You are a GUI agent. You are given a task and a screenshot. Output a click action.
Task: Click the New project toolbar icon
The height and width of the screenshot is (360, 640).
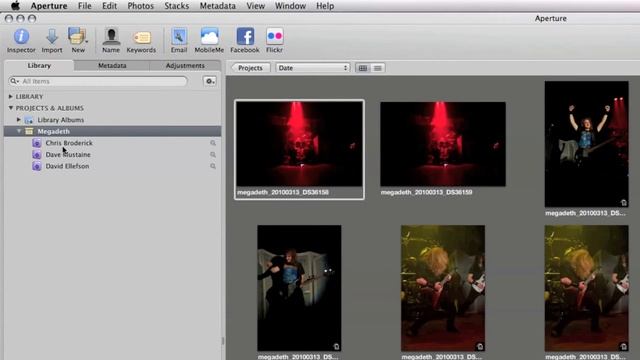[x=78, y=36]
